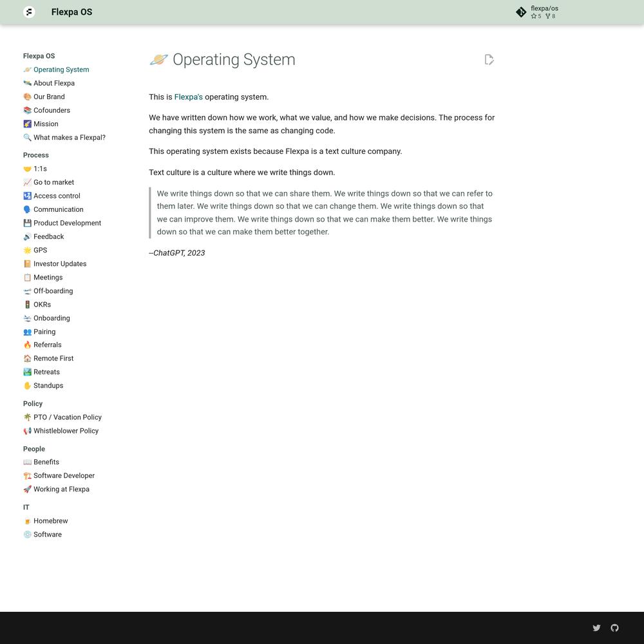The width and height of the screenshot is (644, 644).
Task: Go to Working at Flexpa
Action: point(56,489)
